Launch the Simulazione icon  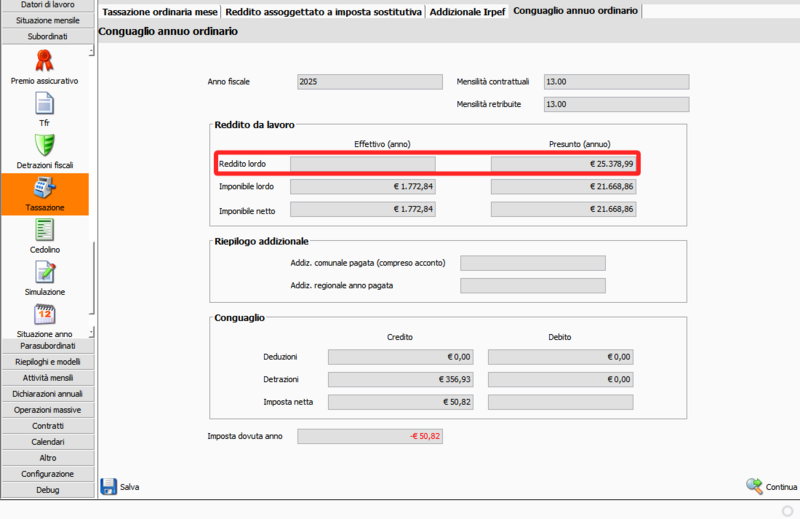coord(44,272)
